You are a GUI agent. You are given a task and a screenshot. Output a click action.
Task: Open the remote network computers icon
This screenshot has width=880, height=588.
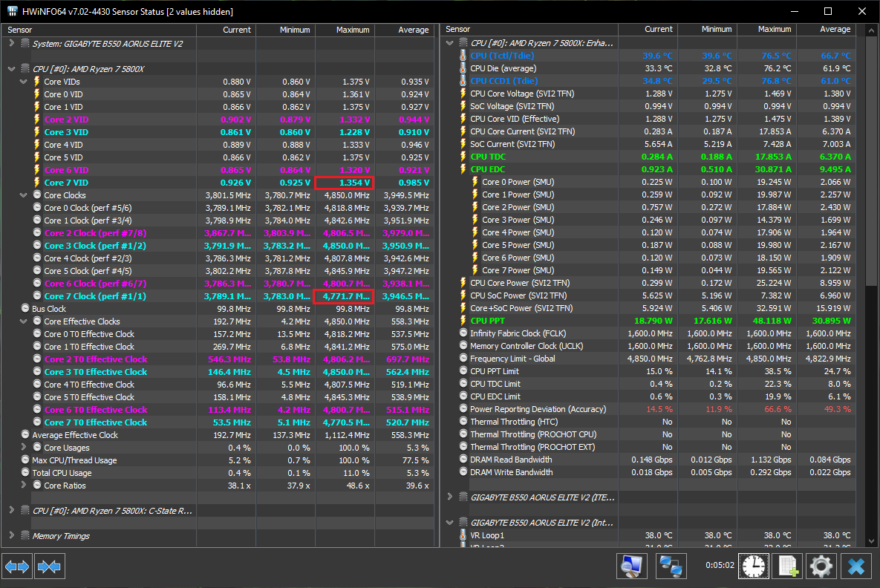tap(671, 566)
